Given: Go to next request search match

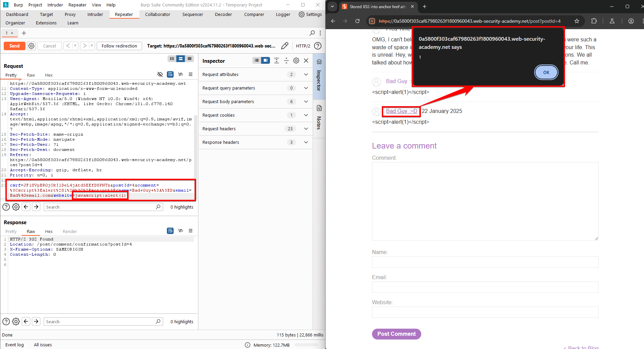Looking at the screenshot, I should pos(36,207).
